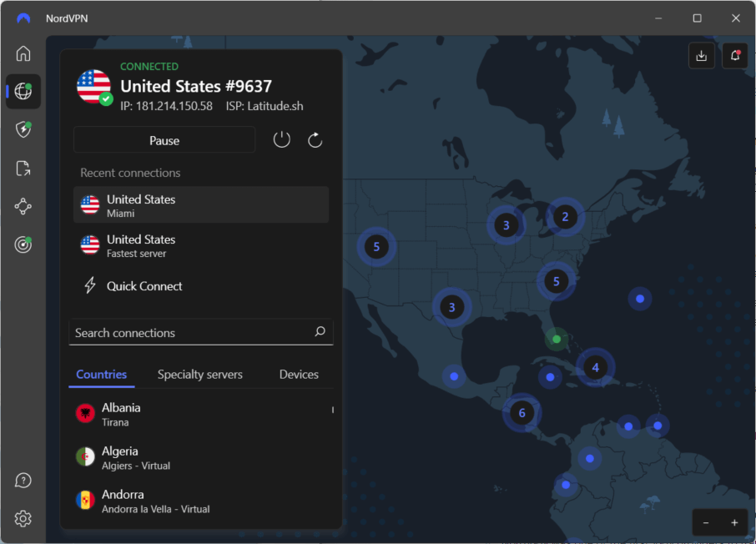Zoom out the map with minus
The height and width of the screenshot is (544, 756).
point(706,523)
